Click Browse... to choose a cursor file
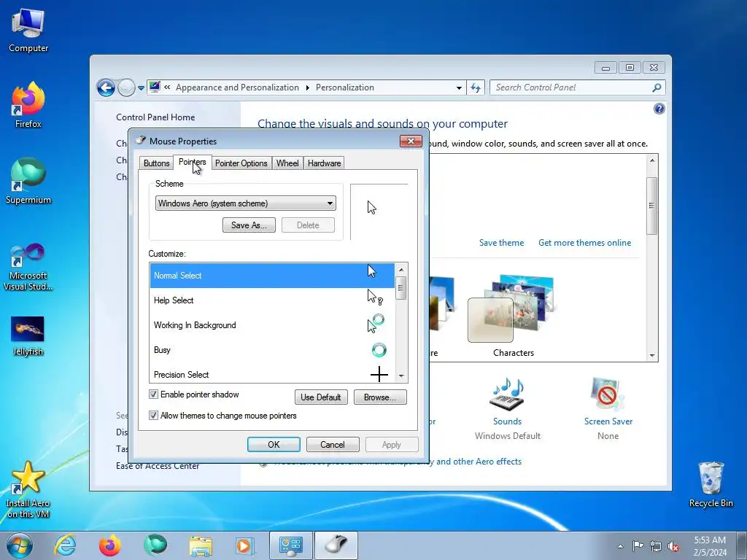Screen dimensions: 747x560 tap(379, 397)
